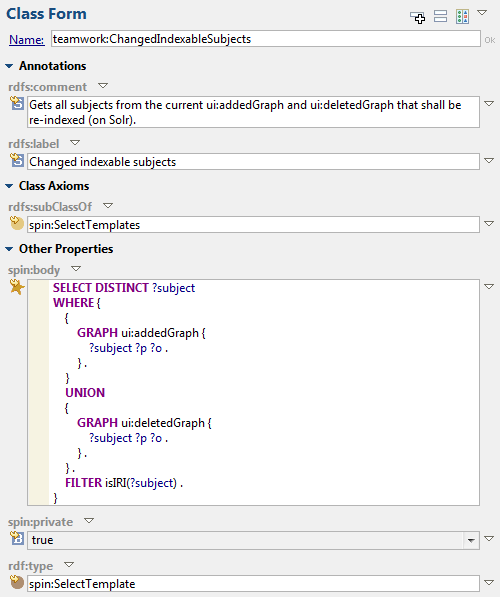500x597 pixels.
Task: Click the Name field with teamwork:ChangedIndexableSubjects
Action: [x=265, y=39]
